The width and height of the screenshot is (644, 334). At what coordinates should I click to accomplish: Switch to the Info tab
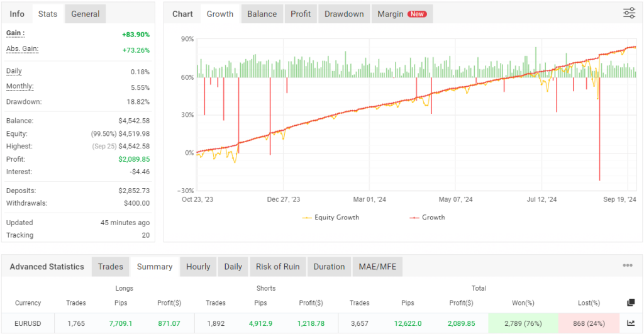[17, 14]
